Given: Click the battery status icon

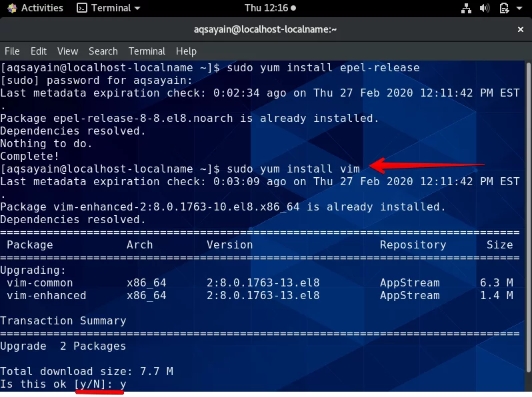Looking at the screenshot, I should tap(504, 8).
